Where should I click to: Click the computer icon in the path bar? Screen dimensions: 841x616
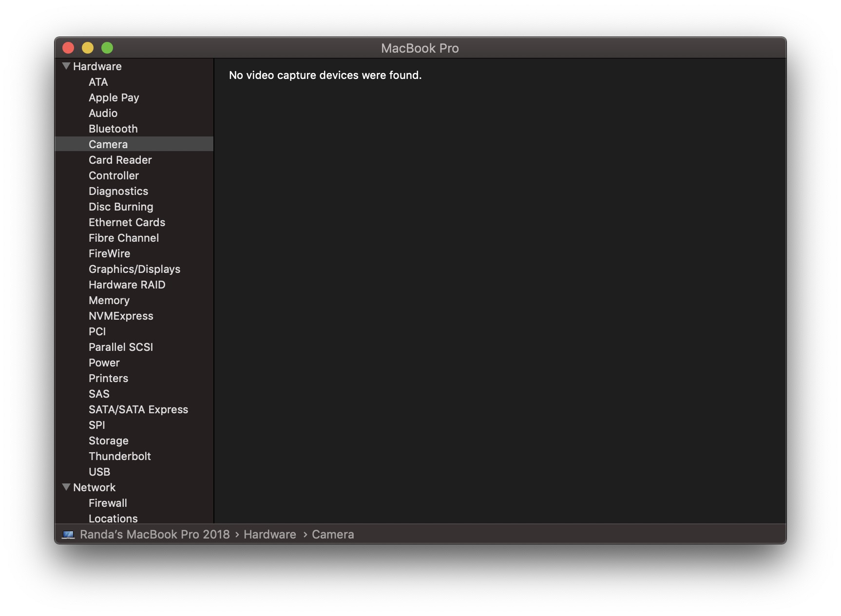tap(68, 535)
